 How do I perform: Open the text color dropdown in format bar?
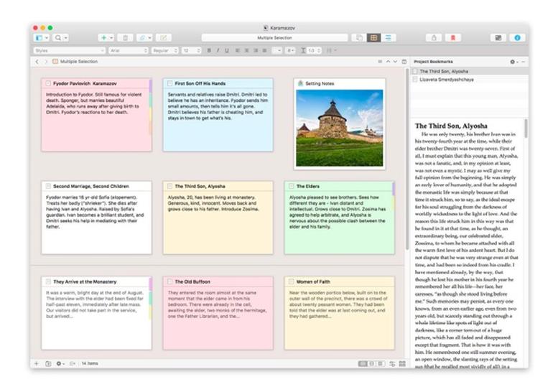click(276, 50)
